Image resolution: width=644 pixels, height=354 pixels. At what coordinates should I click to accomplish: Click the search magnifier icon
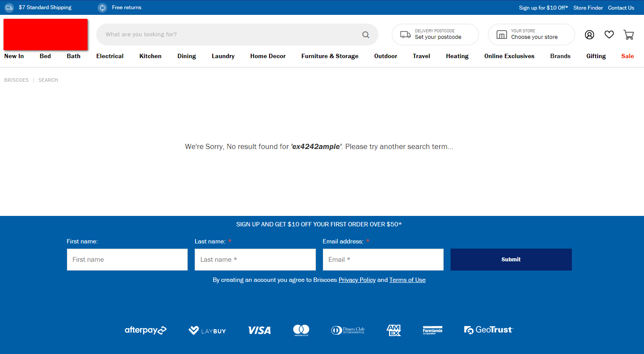[366, 35]
